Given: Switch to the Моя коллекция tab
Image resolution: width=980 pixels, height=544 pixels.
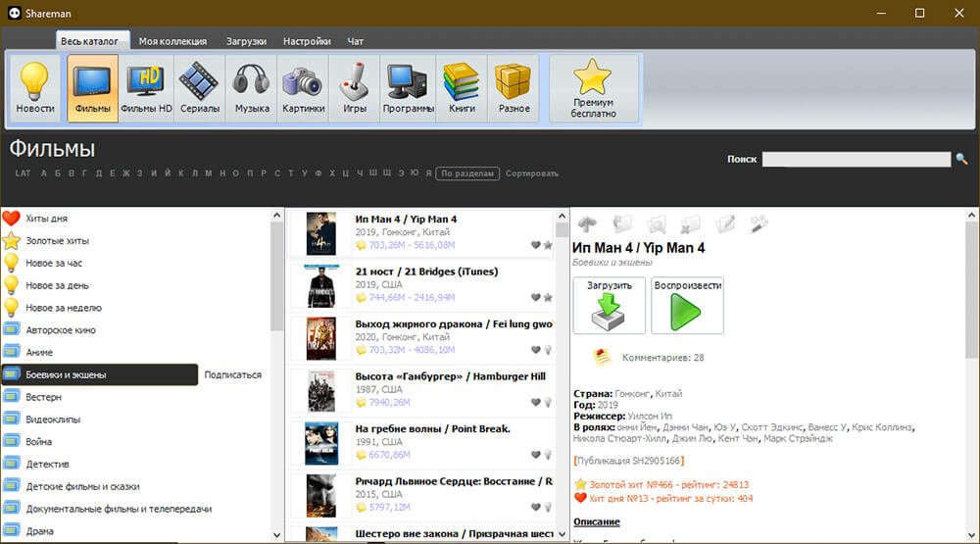Looking at the screenshot, I should pyautogui.click(x=172, y=41).
